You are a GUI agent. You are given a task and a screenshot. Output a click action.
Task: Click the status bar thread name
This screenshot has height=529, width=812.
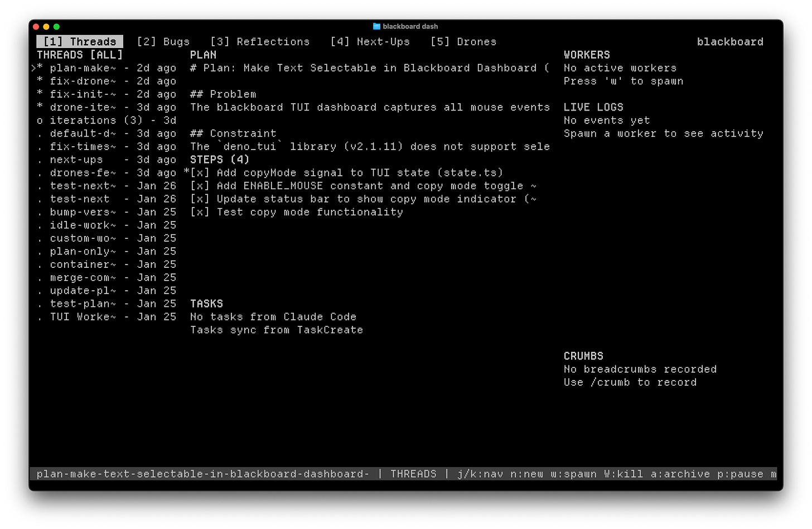click(203, 474)
